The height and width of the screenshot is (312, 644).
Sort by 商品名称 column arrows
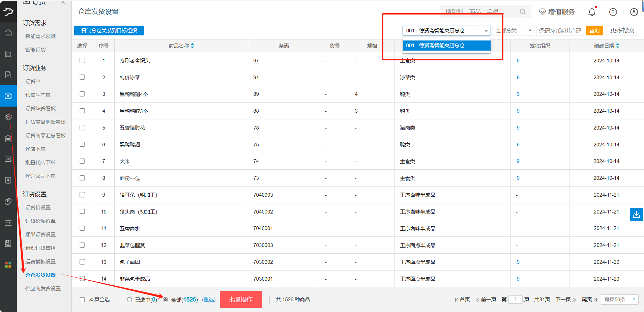point(192,46)
